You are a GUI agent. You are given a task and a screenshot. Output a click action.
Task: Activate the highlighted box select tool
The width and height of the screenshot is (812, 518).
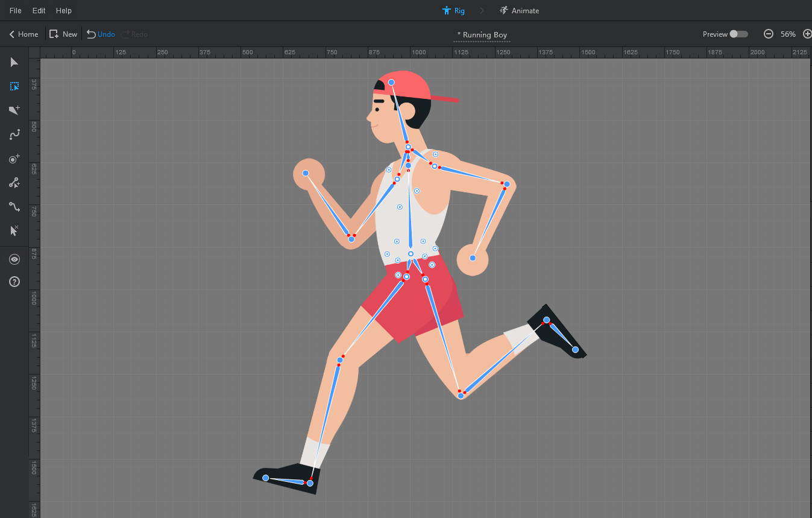coord(14,86)
